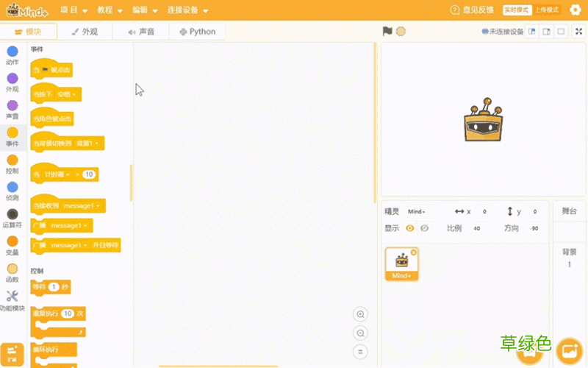The width and height of the screenshot is (588, 368).
Task: Hide the sprite with the crossed-eye icon
Action: click(425, 228)
